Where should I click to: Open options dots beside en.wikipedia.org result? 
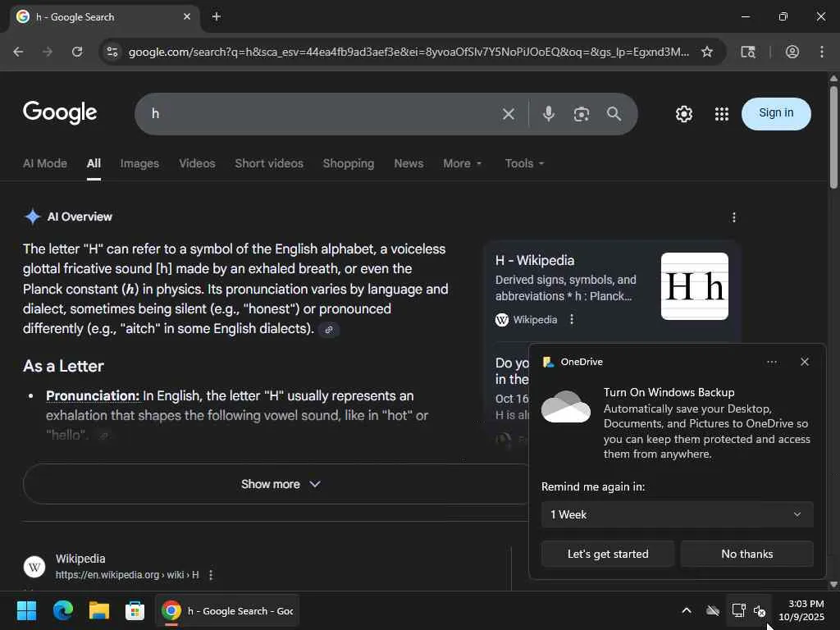click(x=211, y=575)
